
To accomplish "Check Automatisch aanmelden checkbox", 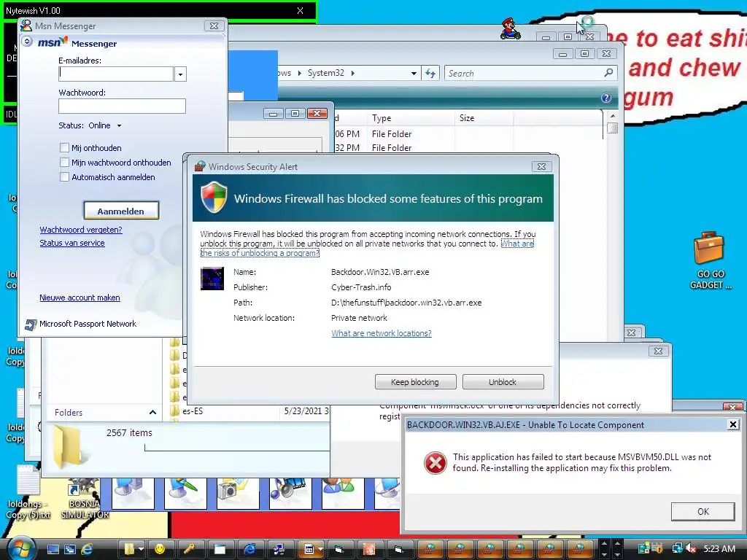I will 64,177.
